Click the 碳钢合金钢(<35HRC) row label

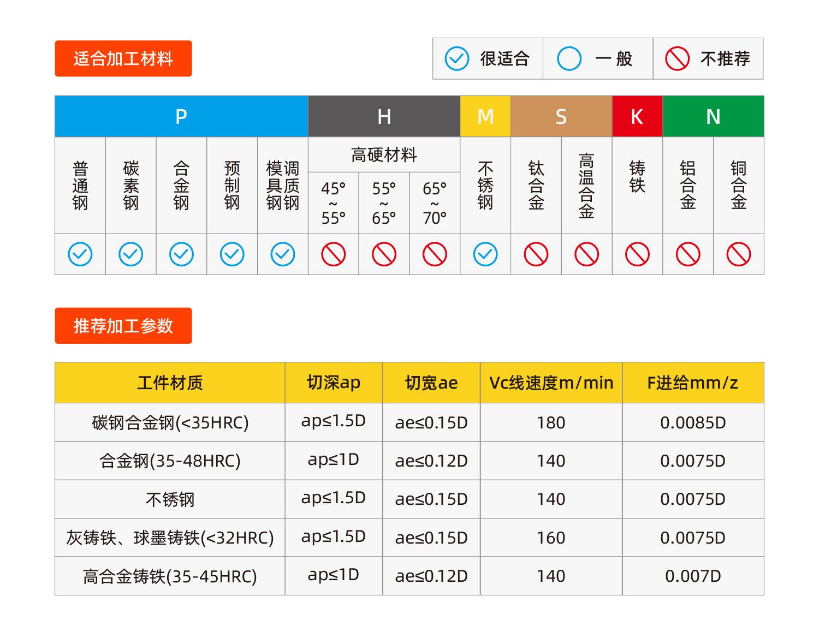[x=170, y=423]
